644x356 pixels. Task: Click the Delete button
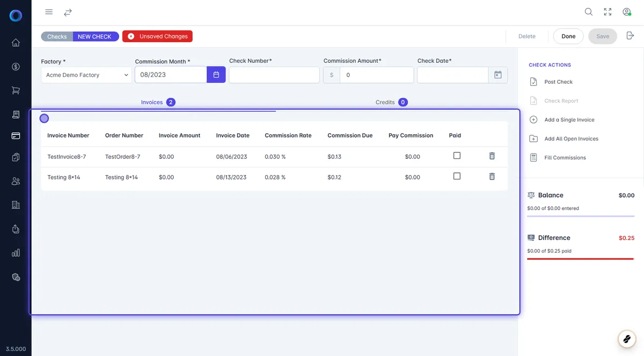click(526, 37)
